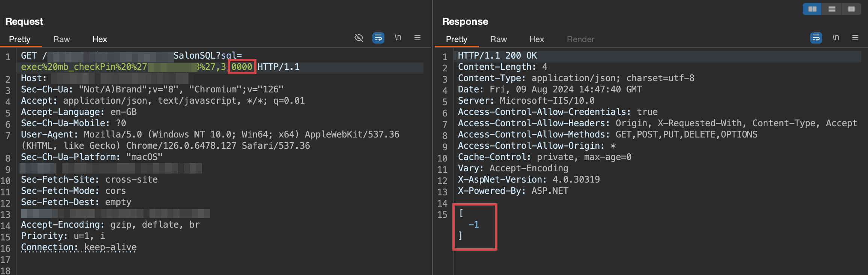The width and height of the screenshot is (868, 275).
Task: Toggle word wrap icon in Response panel
Action: pyautogui.click(x=816, y=38)
